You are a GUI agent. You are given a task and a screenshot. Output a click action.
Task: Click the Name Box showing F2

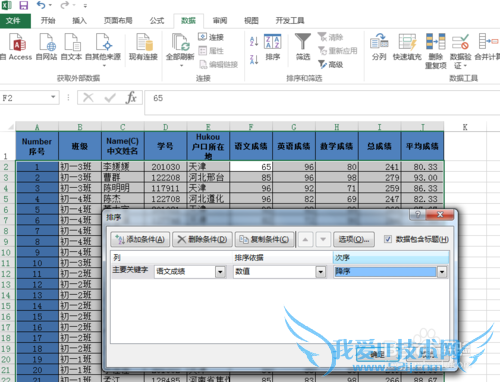[x=25, y=98]
